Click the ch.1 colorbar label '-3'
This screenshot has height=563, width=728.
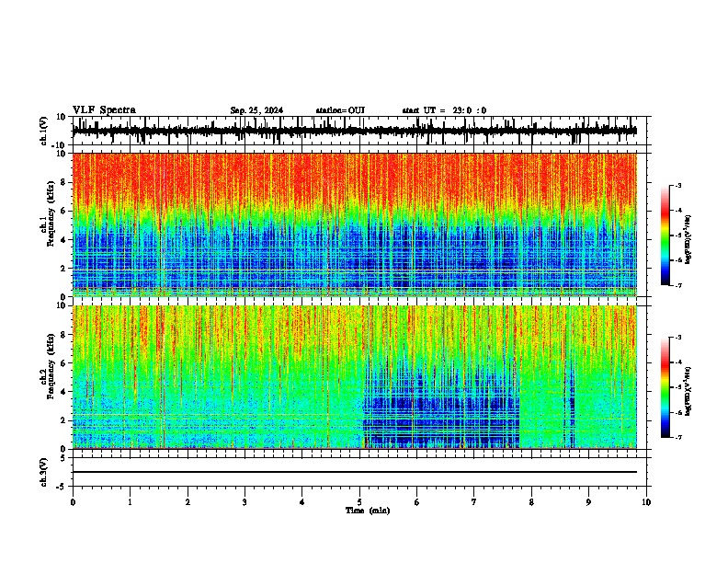click(678, 185)
